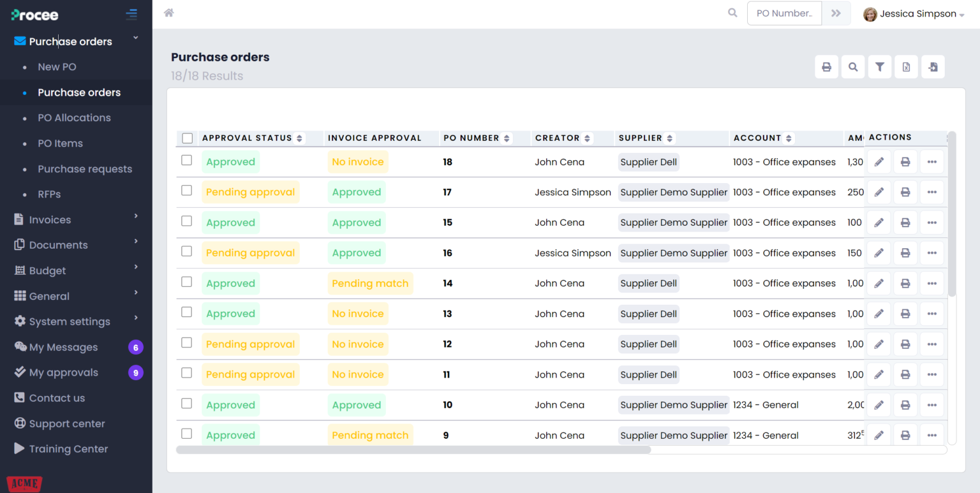Viewport: 980px width, 493px height.
Task: Check the select-all checkbox in the table header
Action: (187, 138)
